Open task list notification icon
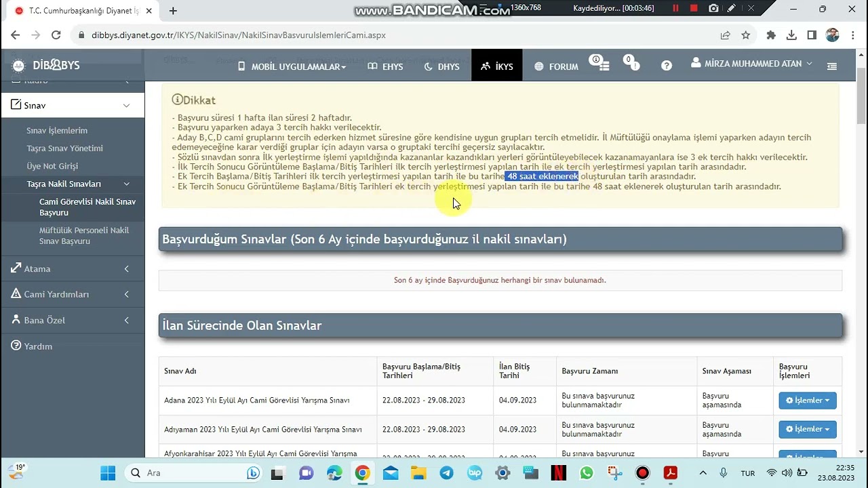This screenshot has width=868, height=488. point(601,64)
